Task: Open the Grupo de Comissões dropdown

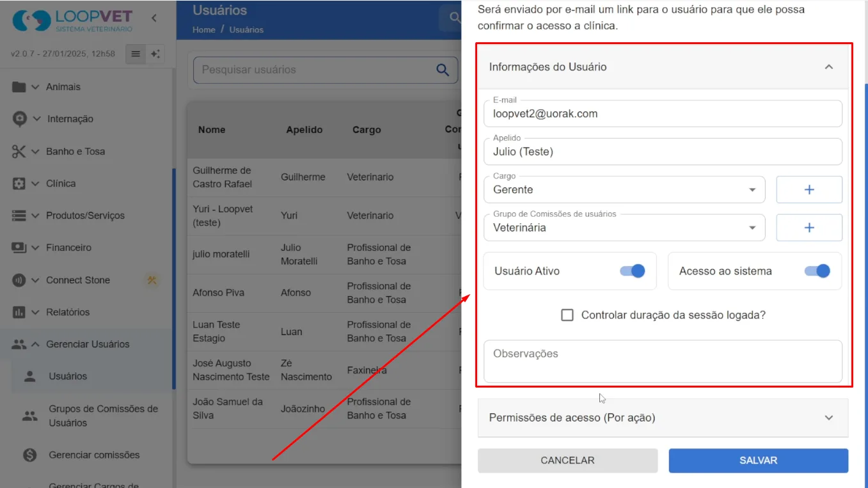Action: click(x=624, y=228)
